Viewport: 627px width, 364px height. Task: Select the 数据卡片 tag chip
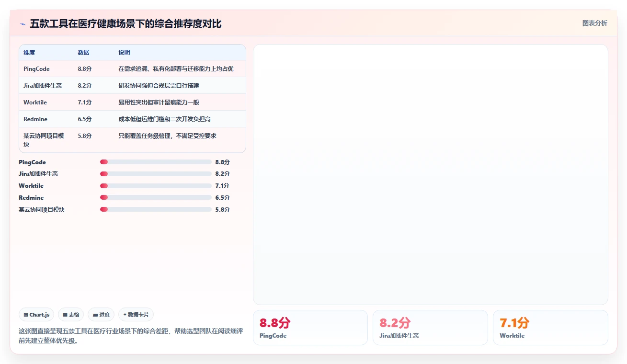(136, 315)
